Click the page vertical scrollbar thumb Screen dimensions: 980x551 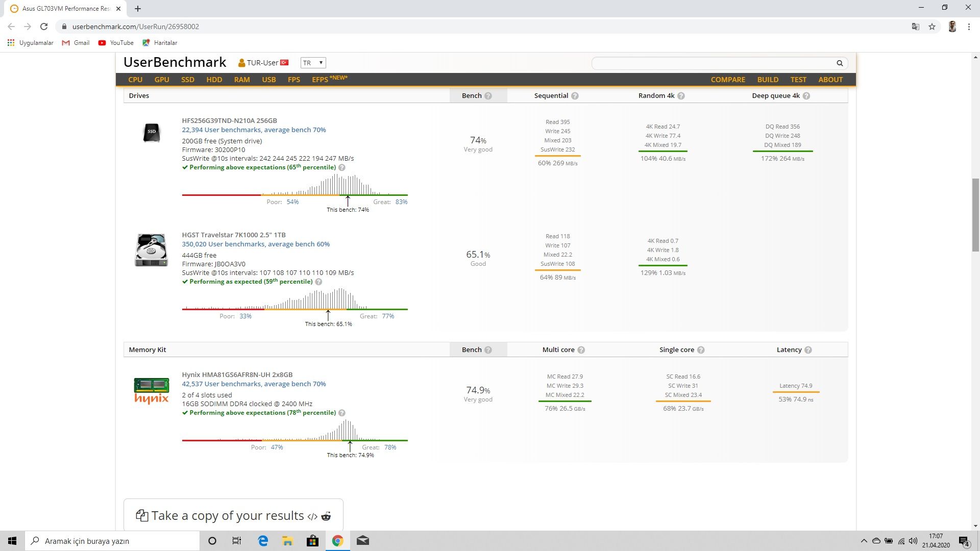coord(975,214)
